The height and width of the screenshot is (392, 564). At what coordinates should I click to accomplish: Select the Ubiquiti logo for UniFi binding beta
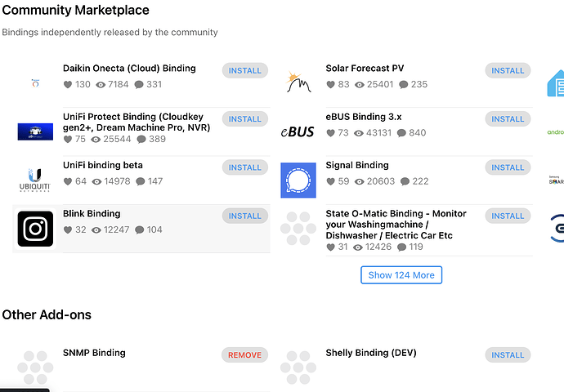(35, 180)
